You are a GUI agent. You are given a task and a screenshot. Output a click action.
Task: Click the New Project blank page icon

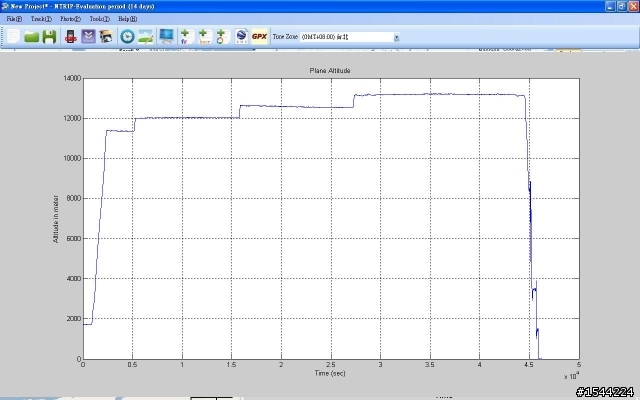click(13, 36)
